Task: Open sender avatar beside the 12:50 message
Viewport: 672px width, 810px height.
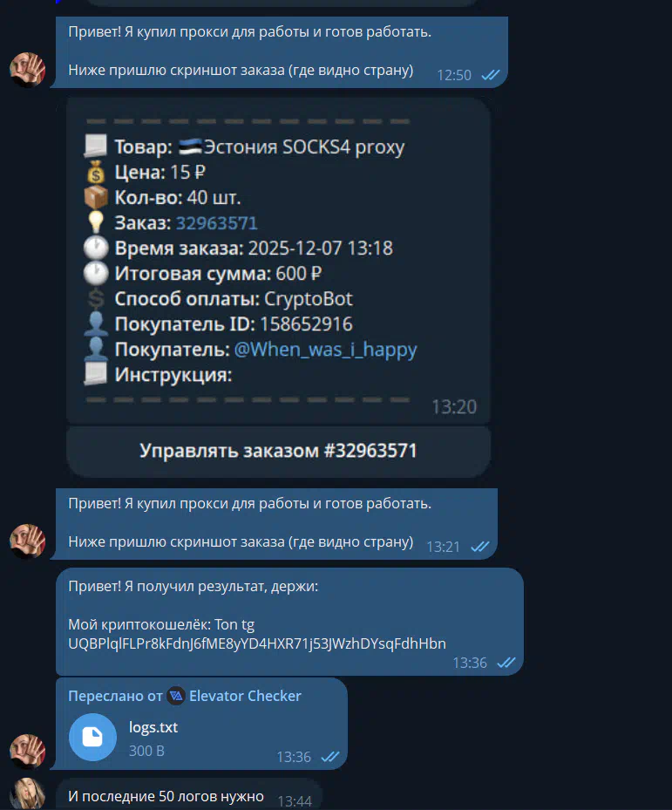Action: 27,70
